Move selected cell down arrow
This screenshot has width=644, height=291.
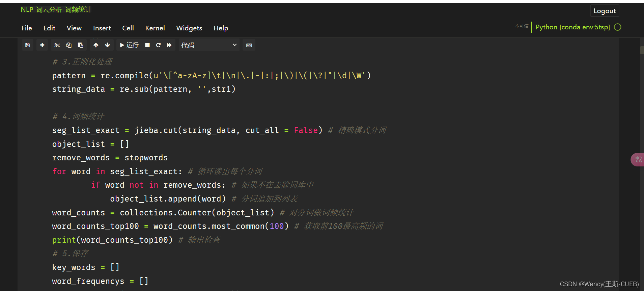coord(108,45)
